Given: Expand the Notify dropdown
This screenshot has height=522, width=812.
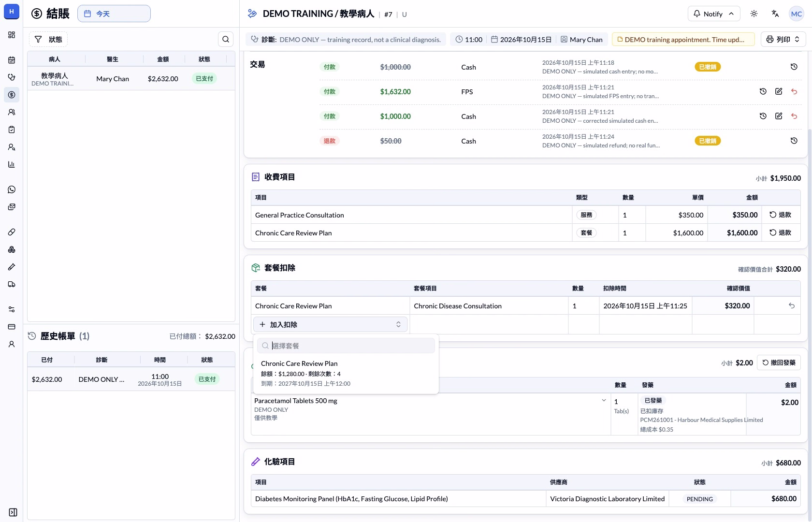Looking at the screenshot, I should pos(713,14).
